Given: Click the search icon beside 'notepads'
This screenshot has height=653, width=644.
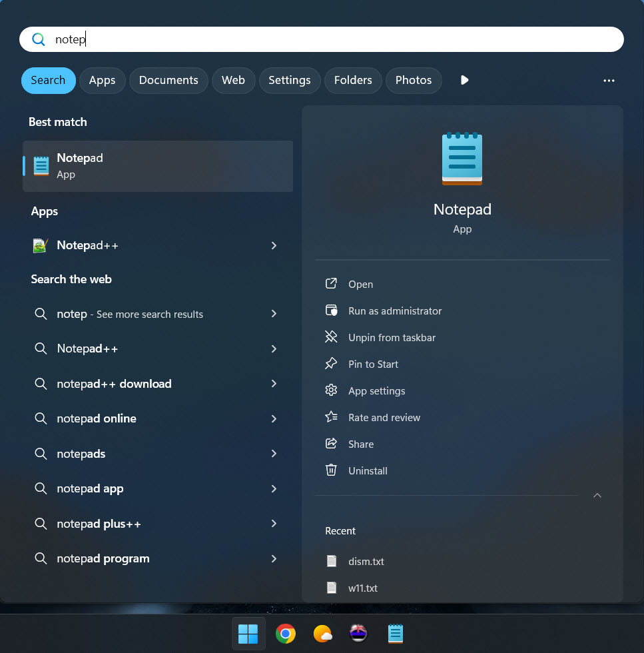Looking at the screenshot, I should [41, 453].
